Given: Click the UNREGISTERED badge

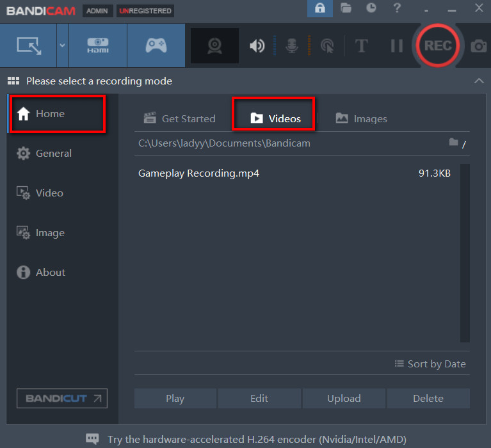Looking at the screenshot, I should click(145, 11).
